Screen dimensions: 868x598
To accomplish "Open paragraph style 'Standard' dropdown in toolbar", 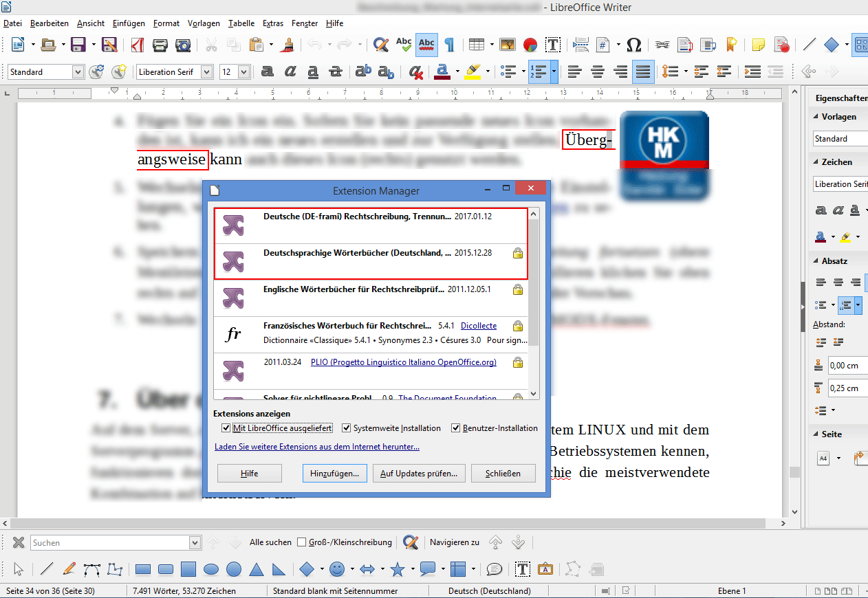I will click(78, 71).
